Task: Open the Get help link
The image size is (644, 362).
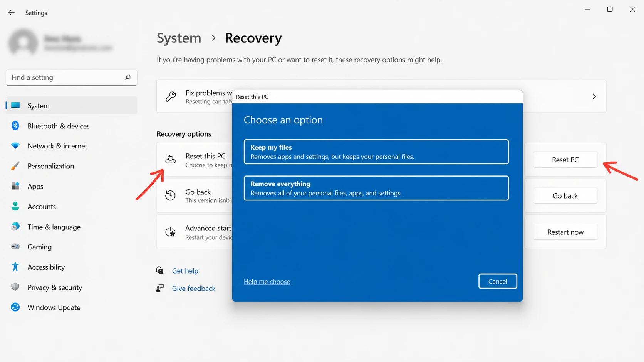Action: 185,271
